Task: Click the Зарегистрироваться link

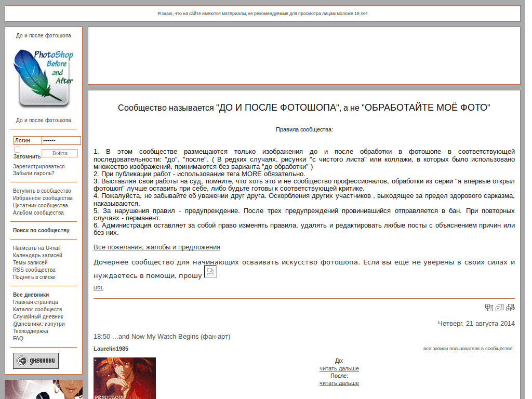Action: click(x=38, y=166)
